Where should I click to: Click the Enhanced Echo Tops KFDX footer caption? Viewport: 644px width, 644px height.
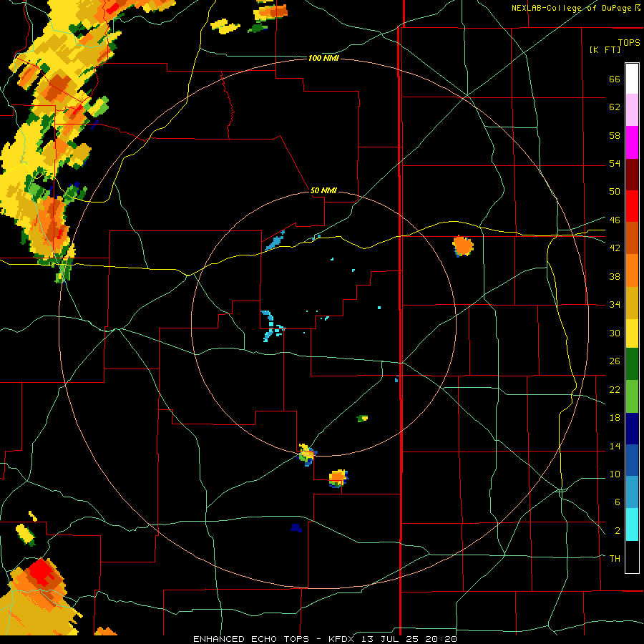325,639
